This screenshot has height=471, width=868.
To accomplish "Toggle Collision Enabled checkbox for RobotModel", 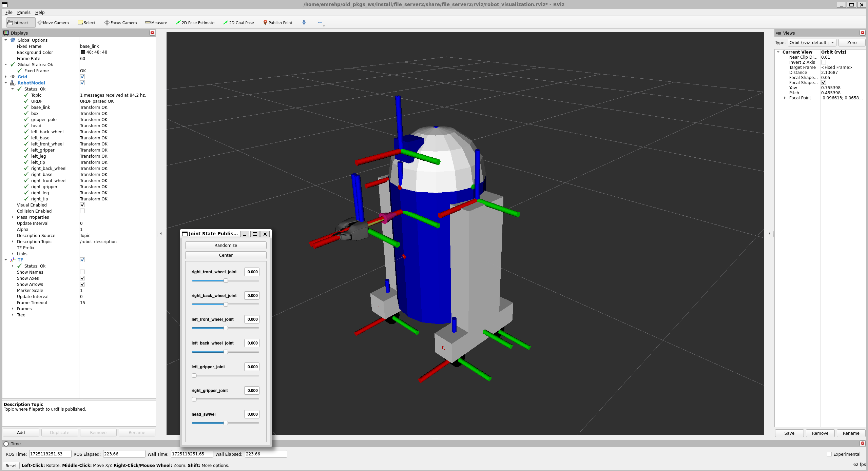I will point(82,211).
